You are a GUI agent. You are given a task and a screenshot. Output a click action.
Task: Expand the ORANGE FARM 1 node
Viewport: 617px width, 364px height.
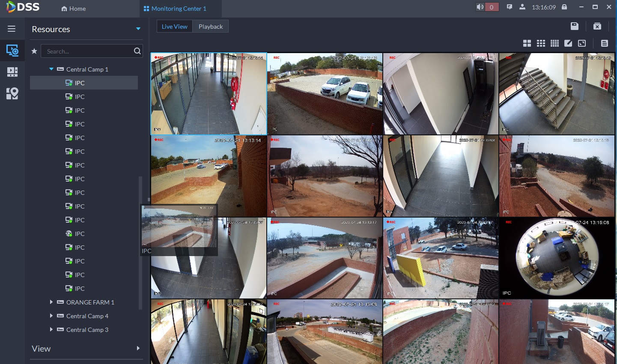pyautogui.click(x=51, y=302)
